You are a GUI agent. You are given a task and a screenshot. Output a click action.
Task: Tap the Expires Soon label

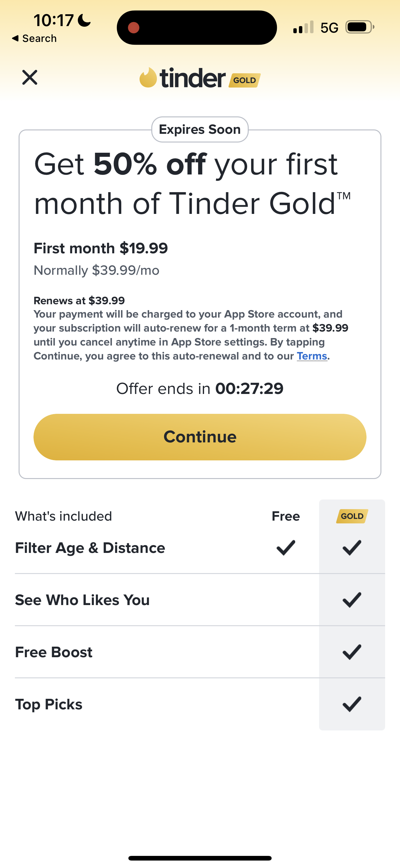pos(200,129)
